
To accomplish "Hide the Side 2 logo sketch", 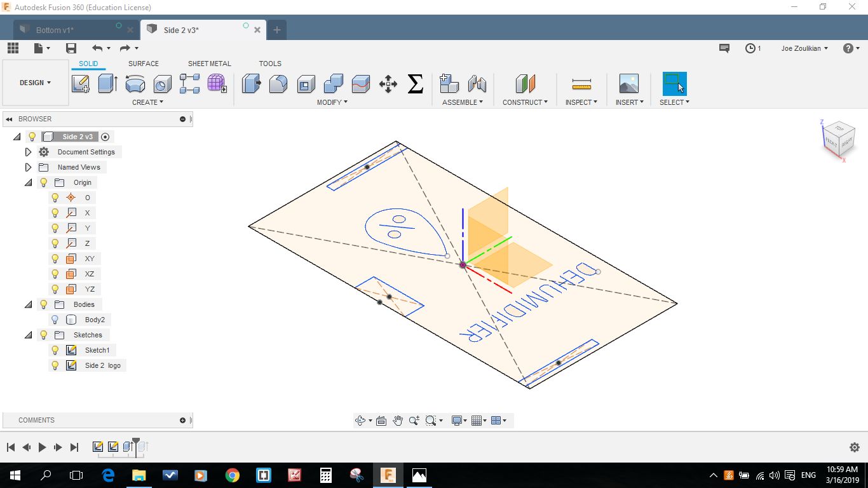I will [x=55, y=365].
